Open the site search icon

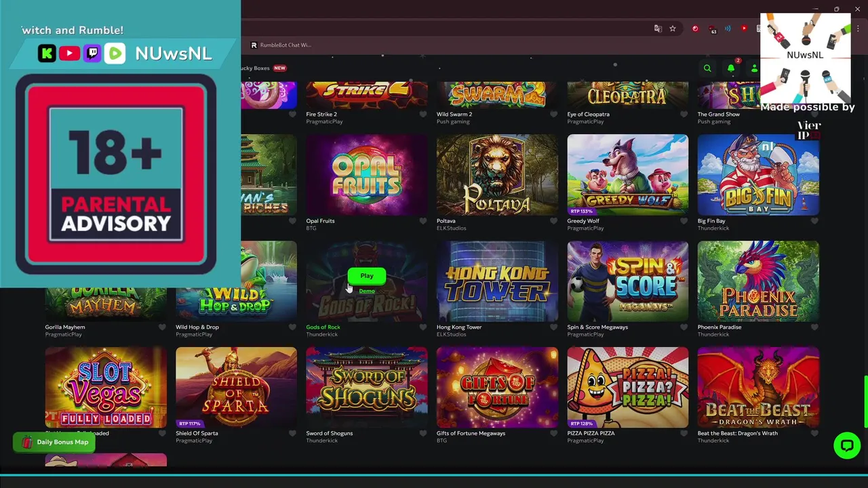point(707,68)
